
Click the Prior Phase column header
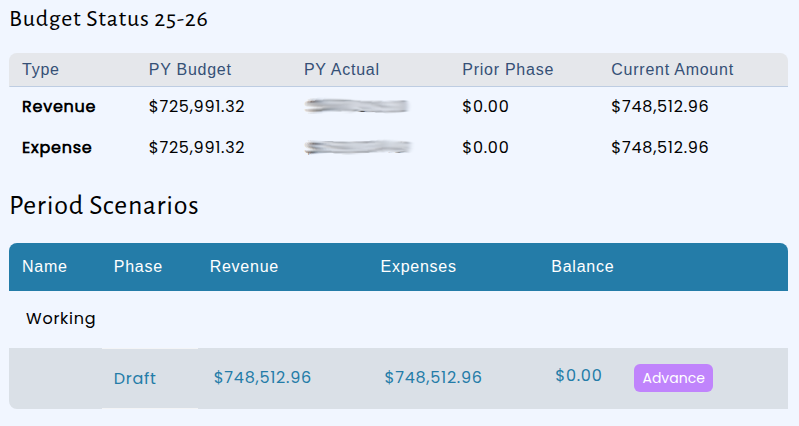508,69
